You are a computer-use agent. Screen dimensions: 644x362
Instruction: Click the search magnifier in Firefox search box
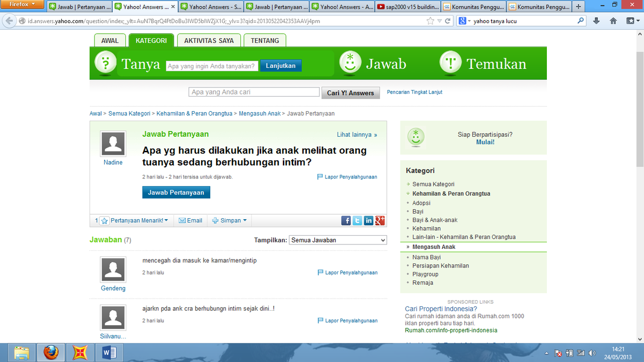pos(581,21)
